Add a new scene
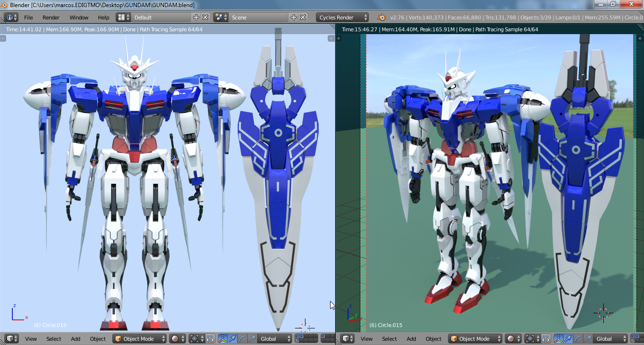Viewport: 644px width, 345px height. point(294,18)
